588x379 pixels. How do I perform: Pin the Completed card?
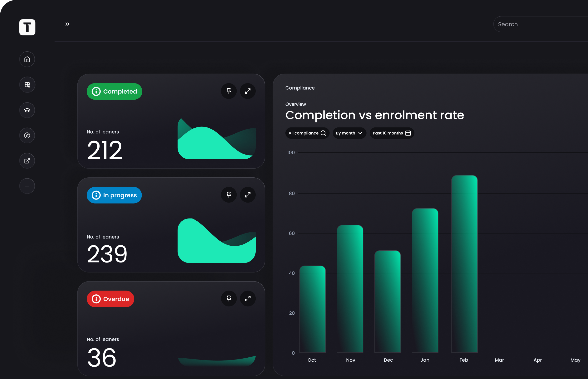click(x=229, y=91)
